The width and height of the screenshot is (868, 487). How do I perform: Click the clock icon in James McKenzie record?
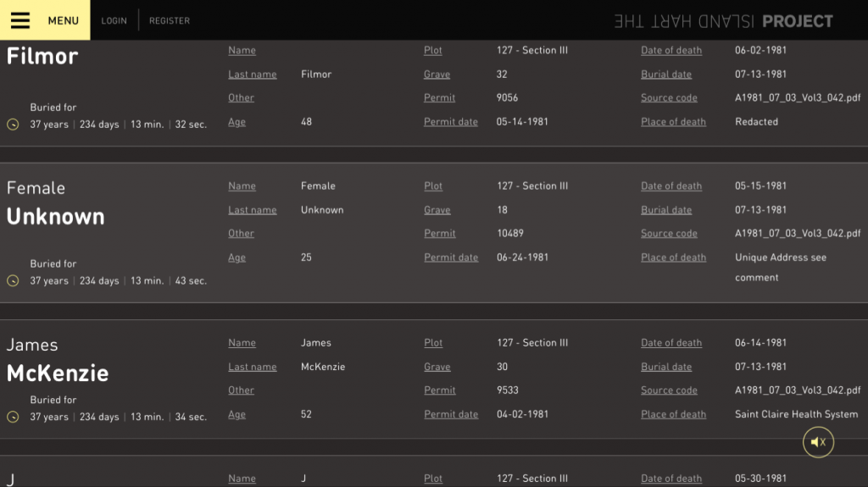click(x=13, y=417)
